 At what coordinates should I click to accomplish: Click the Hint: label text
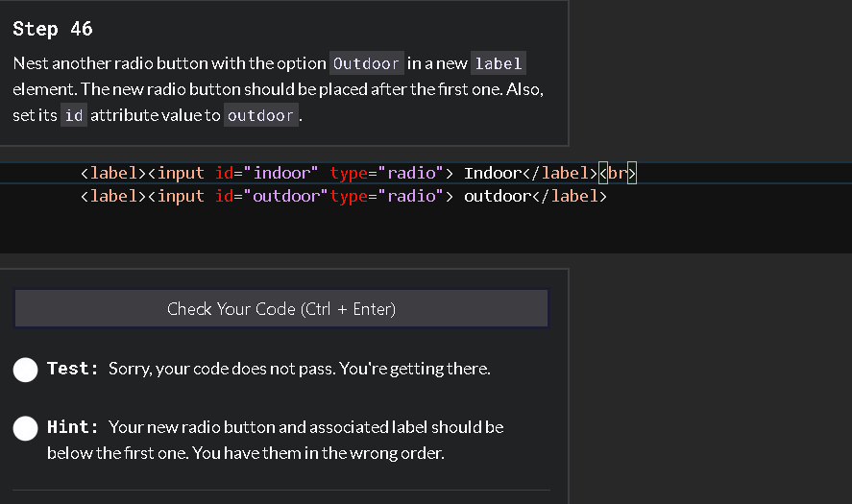point(73,426)
